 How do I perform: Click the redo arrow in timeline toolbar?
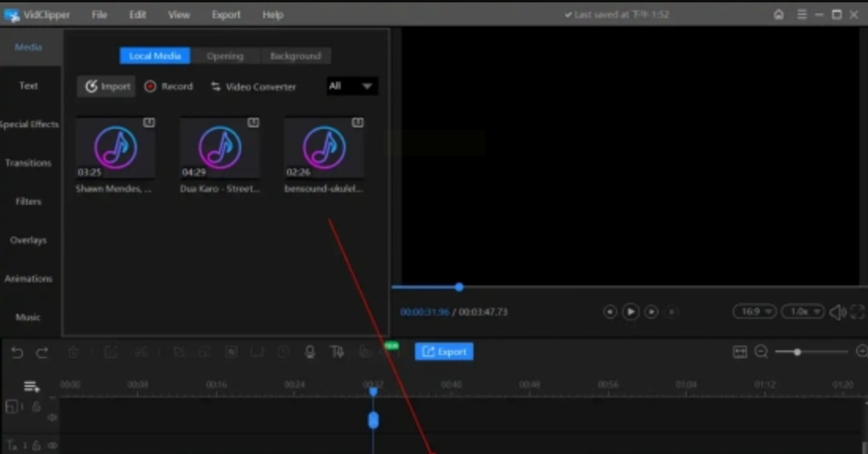43,352
